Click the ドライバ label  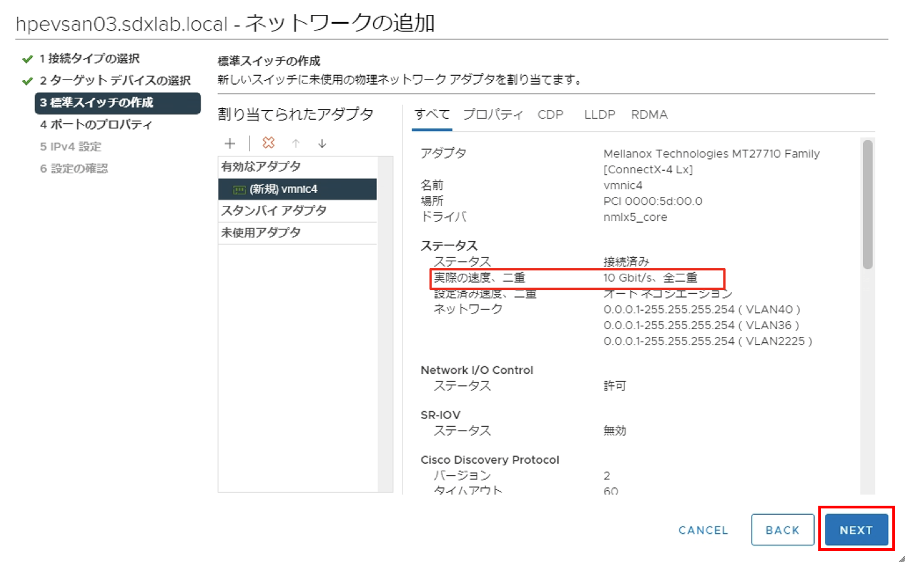[x=443, y=217]
